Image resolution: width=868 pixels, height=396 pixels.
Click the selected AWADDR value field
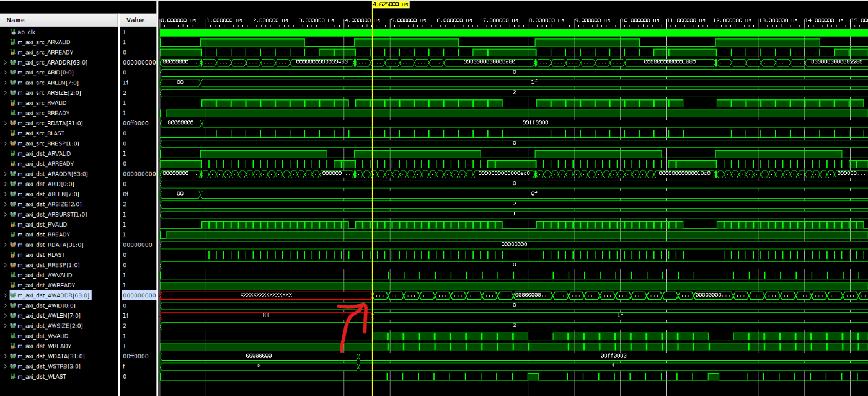click(x=138, y=295)
